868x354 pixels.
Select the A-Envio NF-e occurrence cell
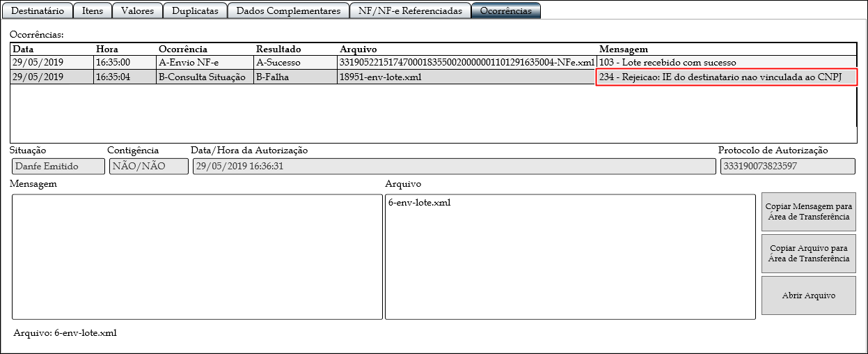coord(205,63)
